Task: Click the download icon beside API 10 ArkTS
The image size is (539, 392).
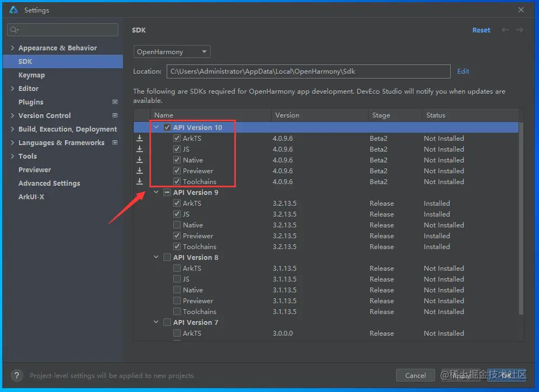Action: click(140, 138)
